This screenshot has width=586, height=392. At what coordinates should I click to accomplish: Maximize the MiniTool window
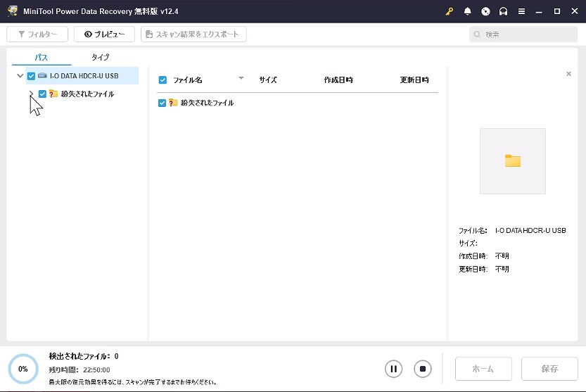pyautogui.click(x=557, y=11)
